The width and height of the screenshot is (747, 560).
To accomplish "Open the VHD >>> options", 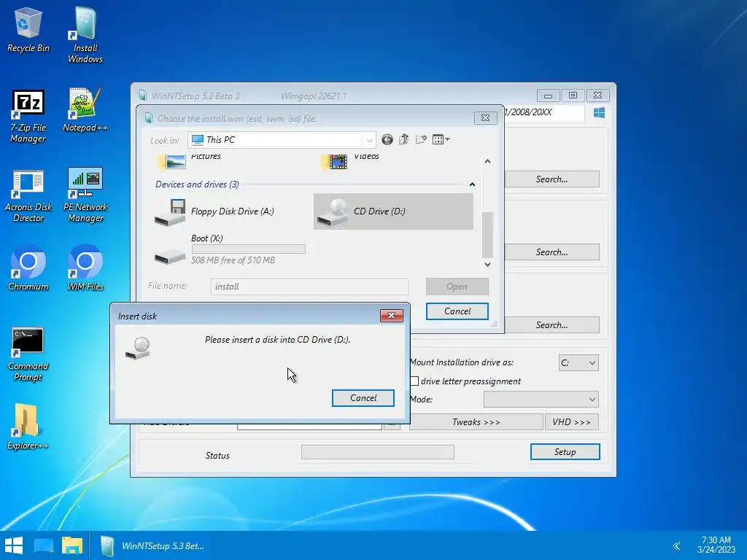I will pyautogui.click(x=572, y=422).
